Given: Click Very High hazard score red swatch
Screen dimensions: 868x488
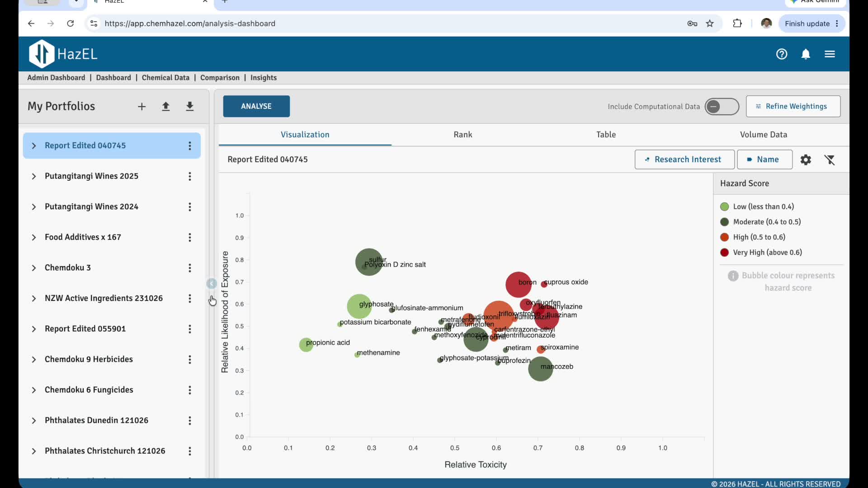Looking at the screenshot, I should [724, 253].
